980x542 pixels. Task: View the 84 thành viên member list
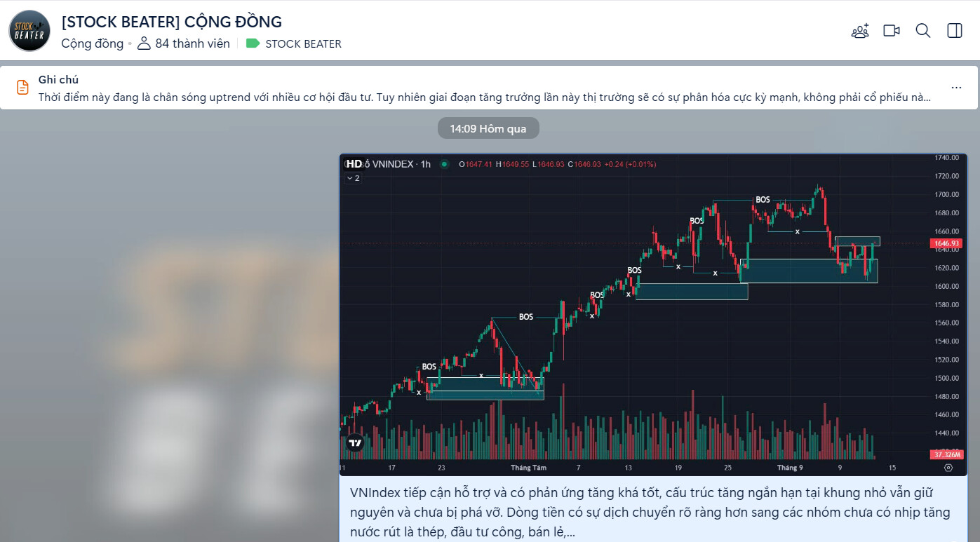(184, 43)
